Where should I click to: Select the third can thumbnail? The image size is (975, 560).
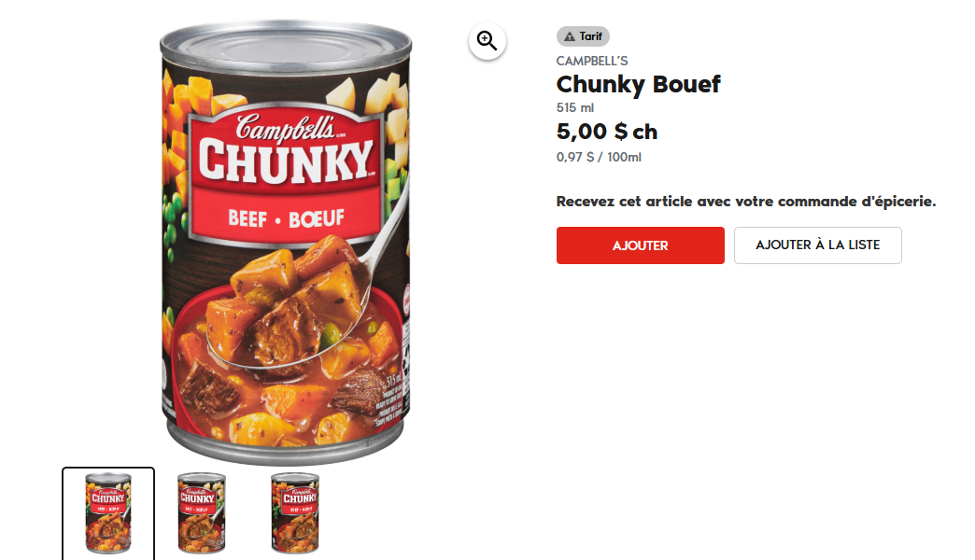pyautogui.click(x=295, y=512)
